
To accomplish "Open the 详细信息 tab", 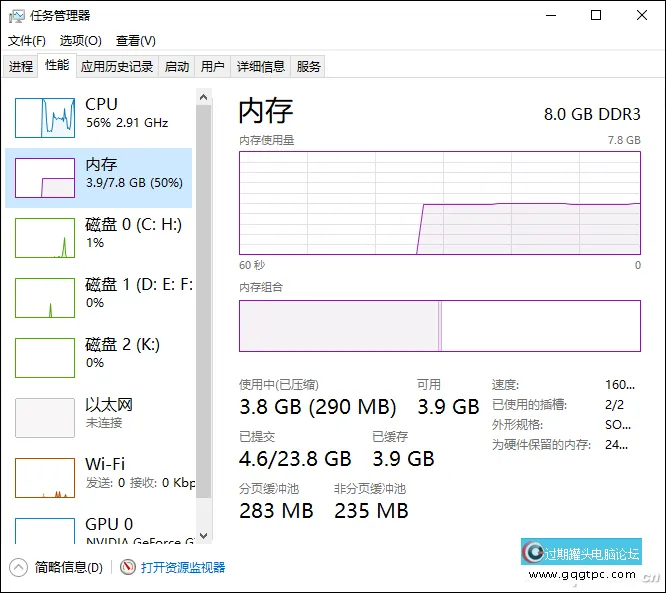I will [x=260, y=67].
